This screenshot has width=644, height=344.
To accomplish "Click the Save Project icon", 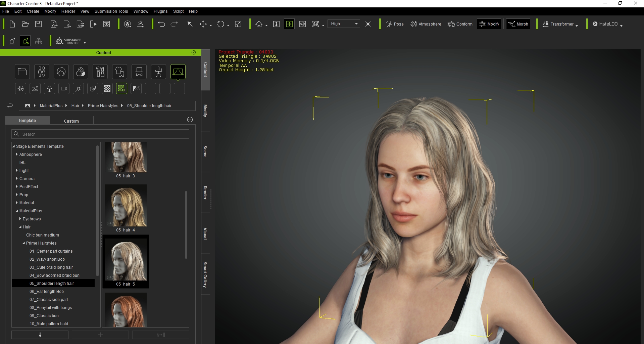I will point(39,24).
